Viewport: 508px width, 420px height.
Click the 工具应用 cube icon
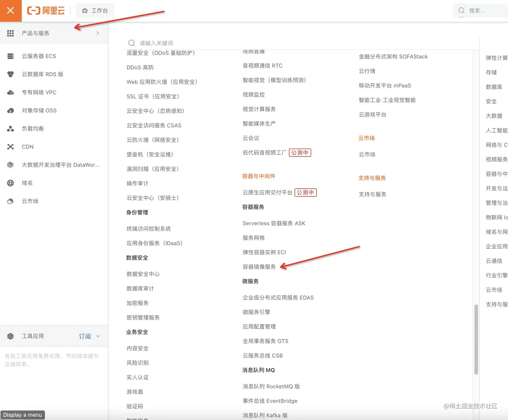(x=10, y=336)
